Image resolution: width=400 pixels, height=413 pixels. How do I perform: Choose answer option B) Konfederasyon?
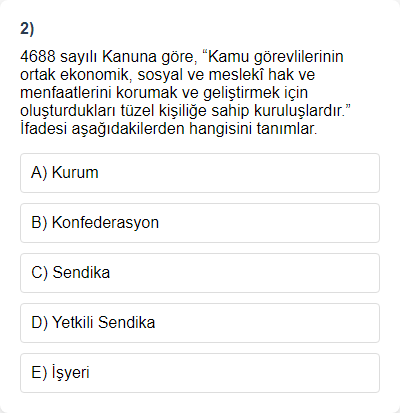tap(200, 223)
